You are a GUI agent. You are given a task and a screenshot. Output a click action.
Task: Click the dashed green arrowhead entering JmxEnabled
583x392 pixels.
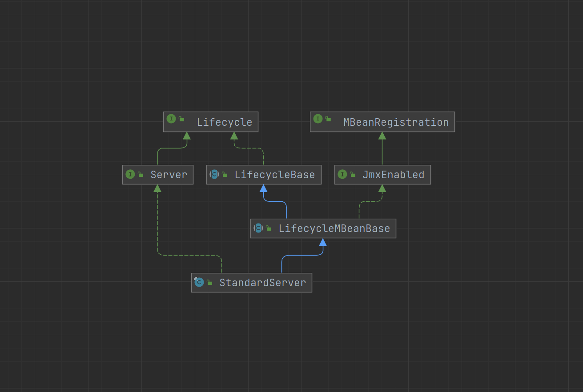click(x=382, y=188)
